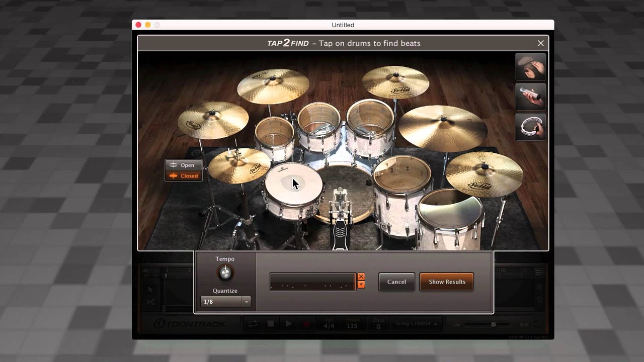The image size is (644, 362).
Task: Click the Play button in the transport bar
Action: click(288, 324)
